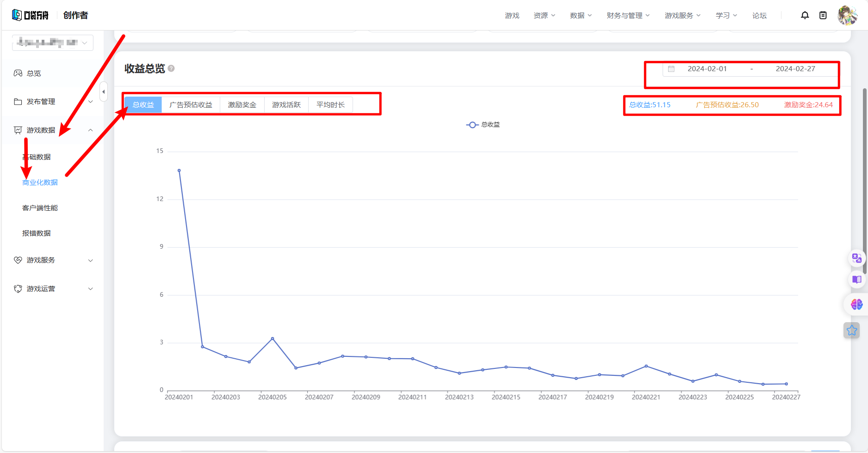Expand the 发布管理 menu chevron
Viewport: 868px width, 453px height.
[x=91, y=102]
